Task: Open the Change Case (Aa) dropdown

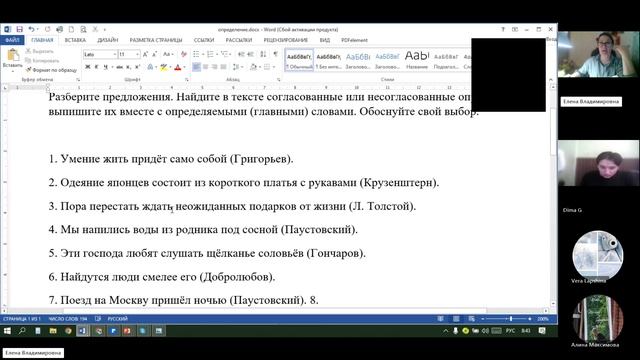Action: (168, 54)
